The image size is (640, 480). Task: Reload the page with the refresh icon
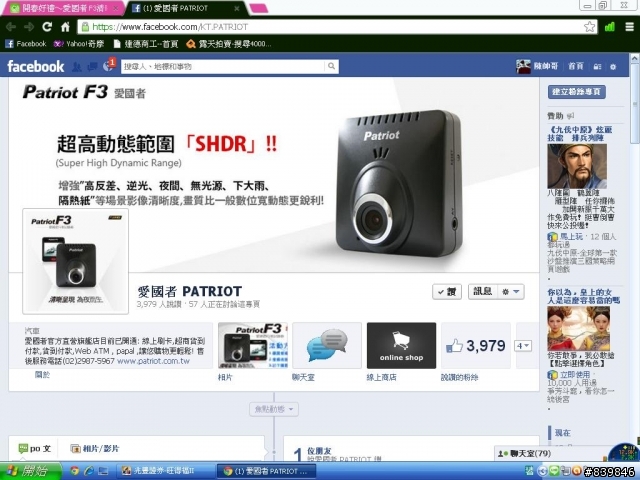tap(47, 27)
